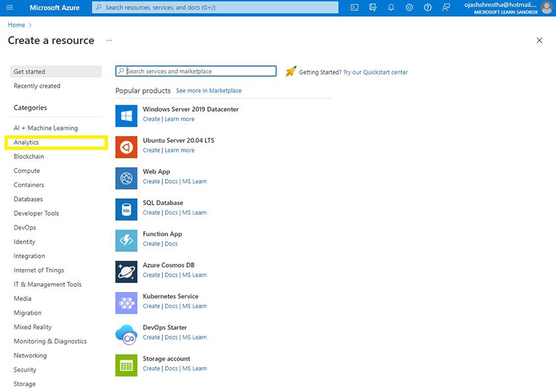The height and width of the screenshot is (392, 556).
Task: Choose the Security category
Action: [x=25, y=369]
